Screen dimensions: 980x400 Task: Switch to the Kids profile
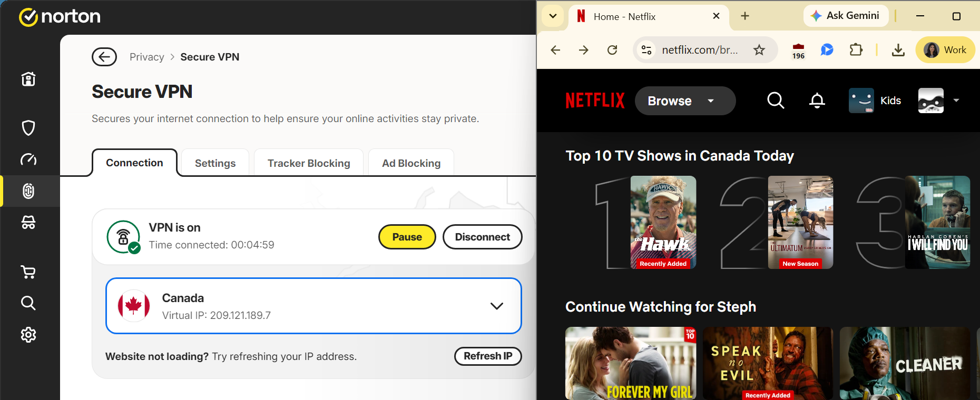pyautogui.click(x=875, y=101)
